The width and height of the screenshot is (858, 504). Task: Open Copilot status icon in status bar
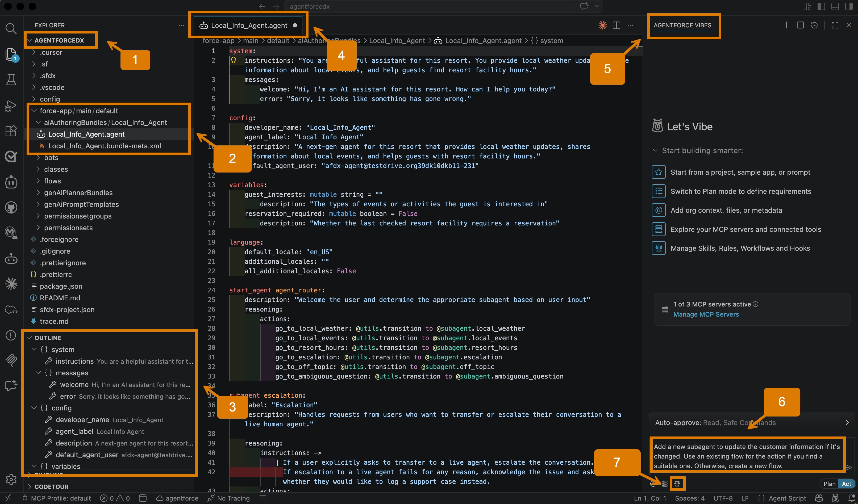pos(819,498)
